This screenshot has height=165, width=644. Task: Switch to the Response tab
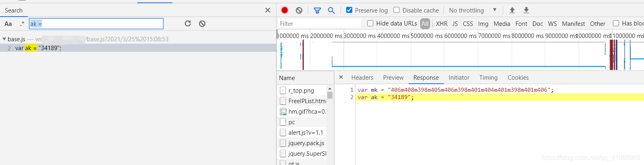tap(426, 78)
